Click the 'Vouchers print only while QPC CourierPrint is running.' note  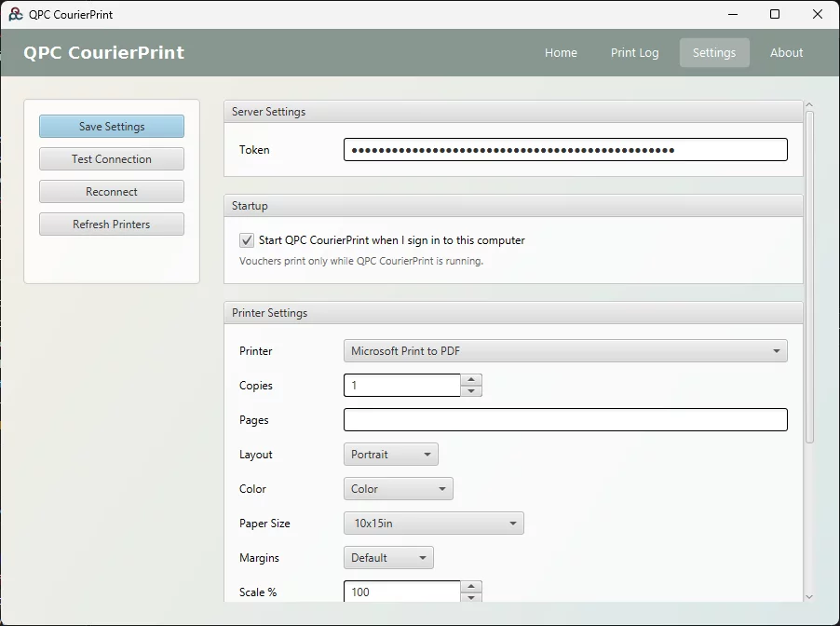[361, 261]
